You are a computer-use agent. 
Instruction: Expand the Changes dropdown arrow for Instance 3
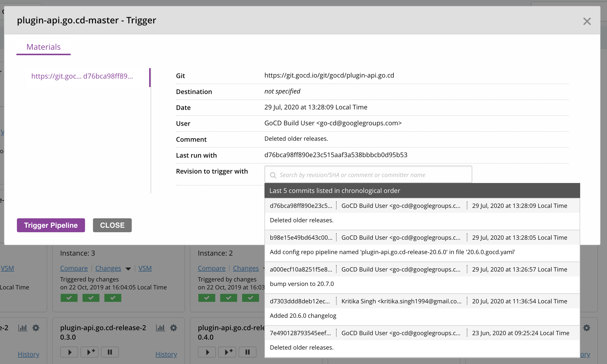128,269
